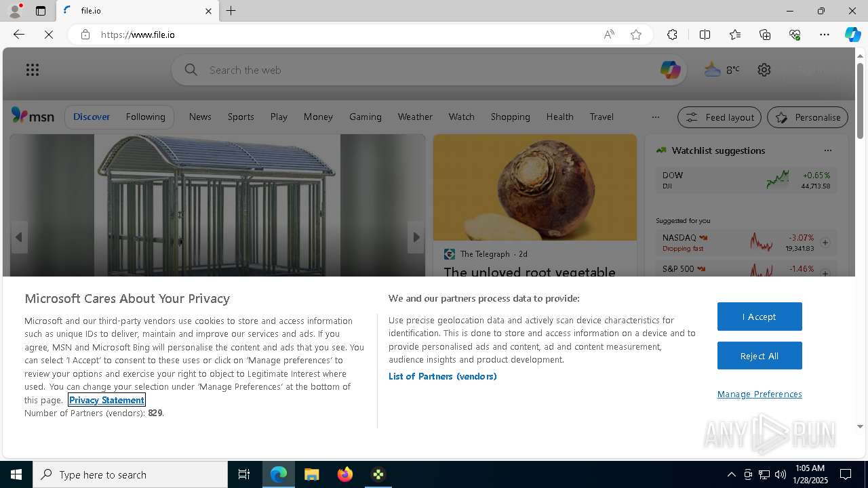Open the Watch menu item

(x=462, y=117)
